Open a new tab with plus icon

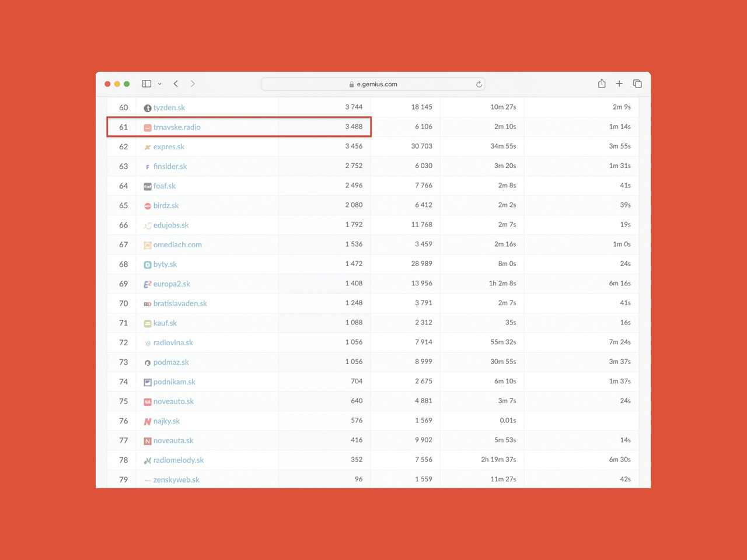point(619,84)
